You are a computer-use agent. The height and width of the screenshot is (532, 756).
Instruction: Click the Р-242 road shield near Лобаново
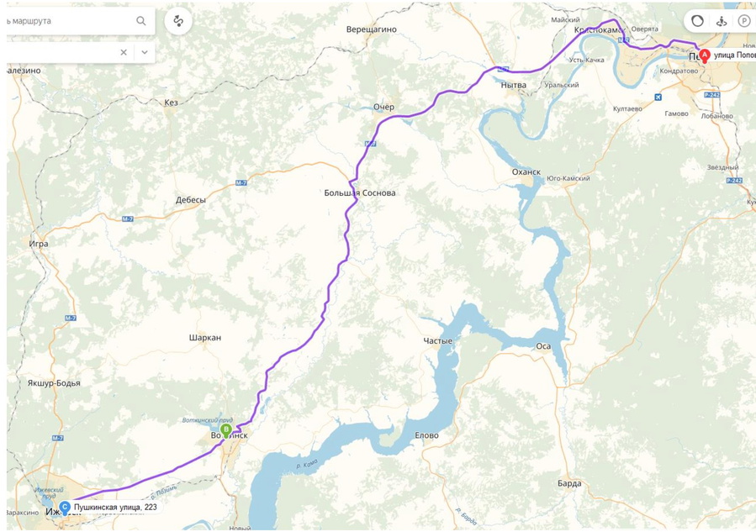click(x=711, y=95)
